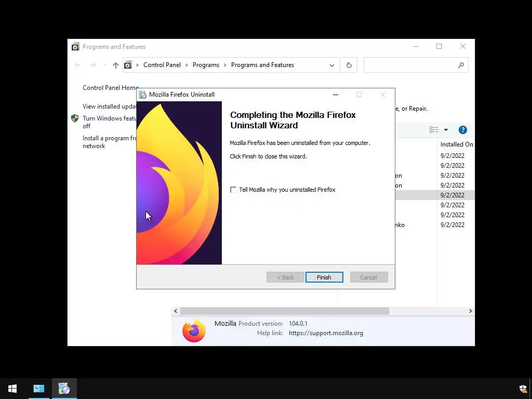Screen dimensions: 532x399
Task: Maximize the Programs and Features window
Action: [438, 46]
